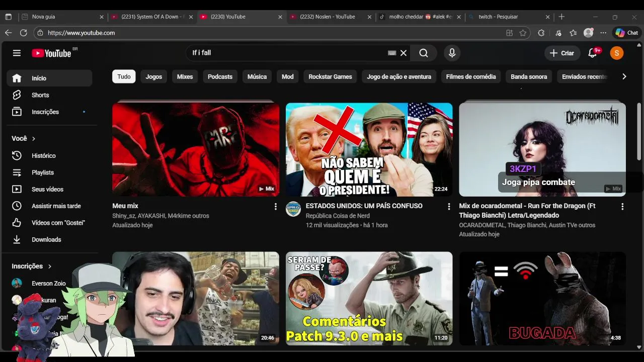Viewport: 644px width, 362px height.
Task: Expand the Você section
Action: tap(24, 138)
